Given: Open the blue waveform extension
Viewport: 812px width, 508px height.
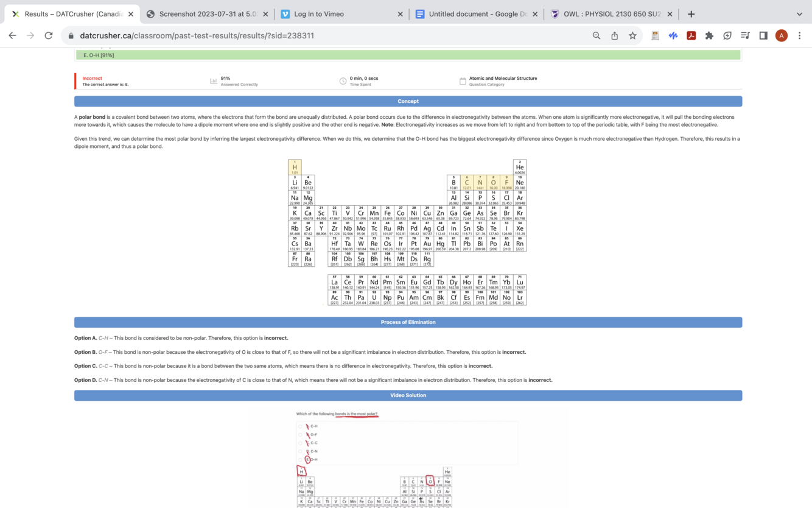Looking at the screenshot, I should (x=673, y=35).
